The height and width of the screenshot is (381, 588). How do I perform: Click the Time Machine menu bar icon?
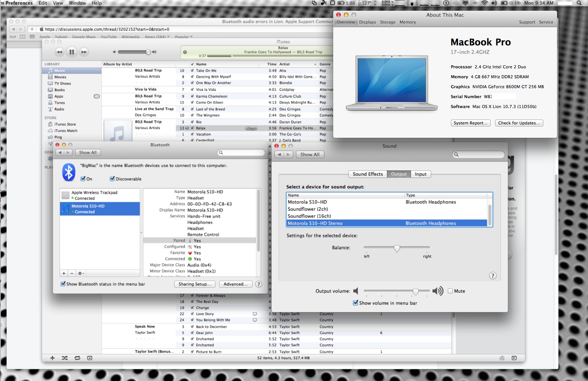456,3
